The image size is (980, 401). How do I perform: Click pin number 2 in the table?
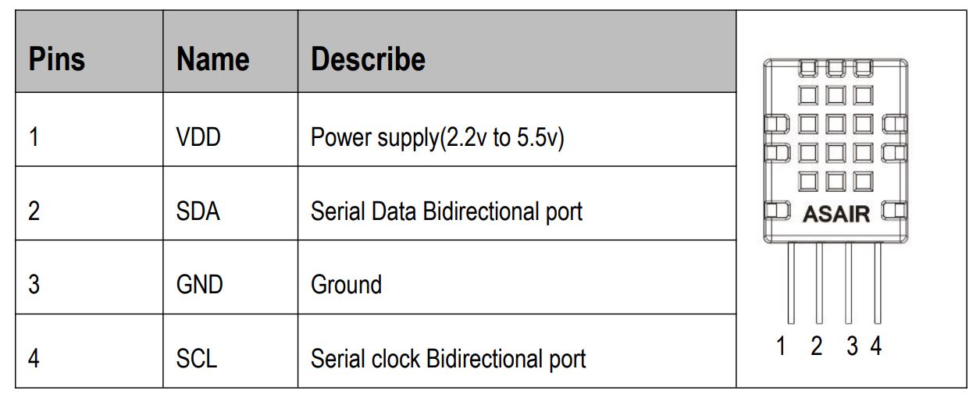click(34, 211)
